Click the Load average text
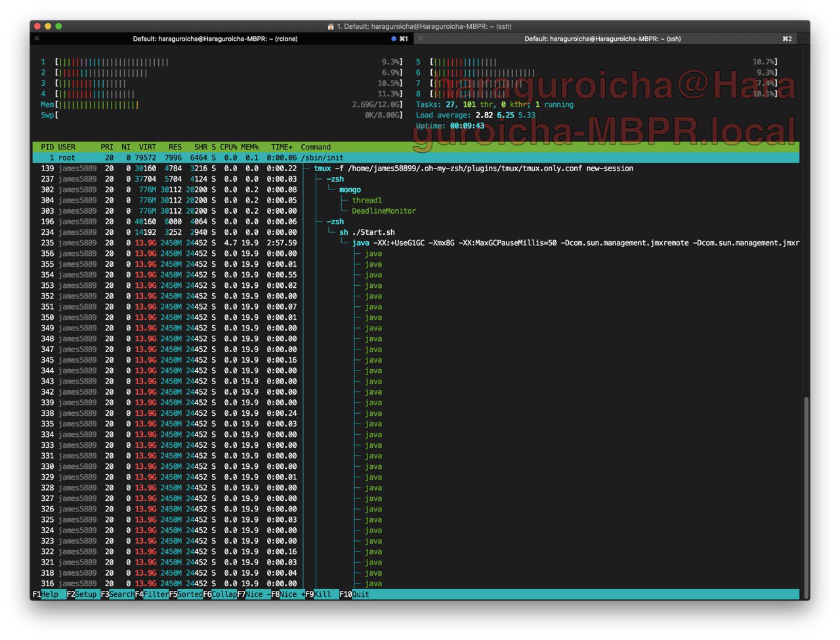The width and height of the screenshot is (840, 640). pos(476,115)
